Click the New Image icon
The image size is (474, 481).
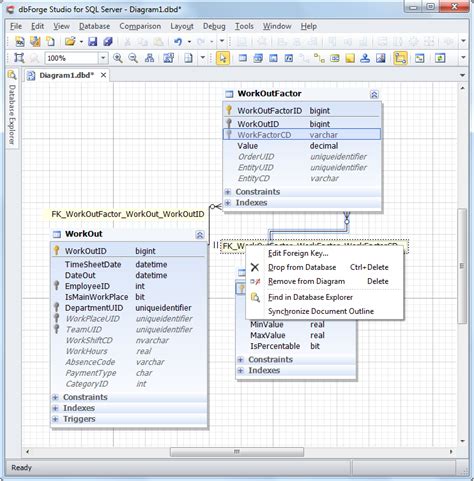(x=381, y=58)
